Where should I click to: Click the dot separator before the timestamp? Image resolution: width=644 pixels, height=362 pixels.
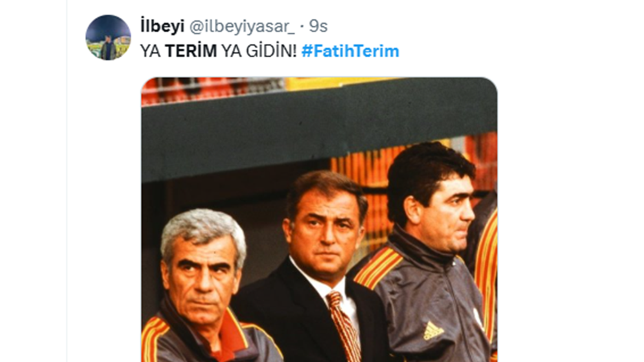302,27
